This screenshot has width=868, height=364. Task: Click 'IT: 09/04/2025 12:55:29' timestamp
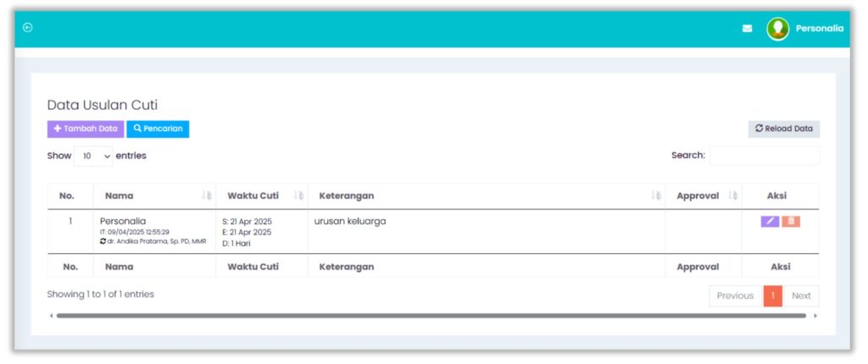[135, 232]
